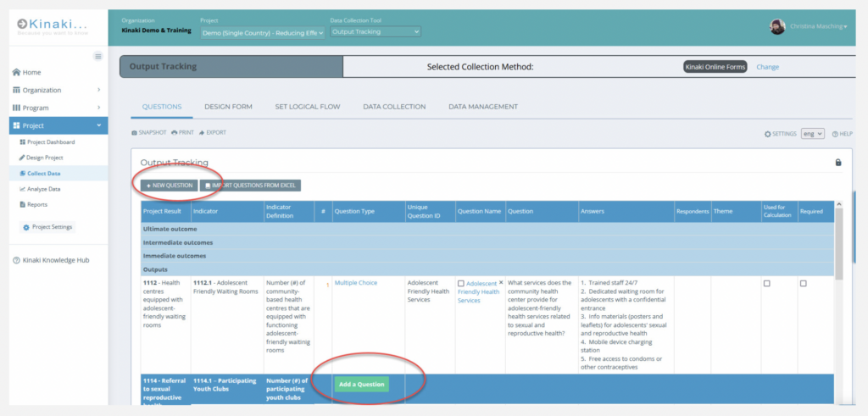Click the Ultimate outcome row
Viewport: 868px width, 416px height.
(487, 229)
